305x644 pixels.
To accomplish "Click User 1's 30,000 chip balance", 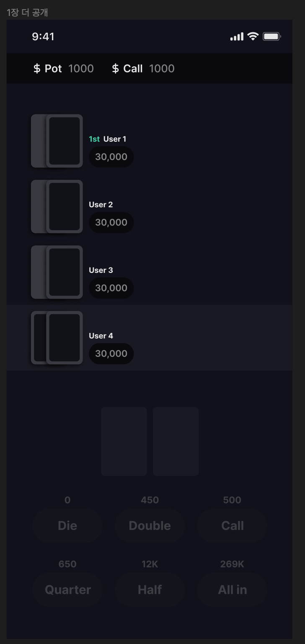I will coord(111,157).
